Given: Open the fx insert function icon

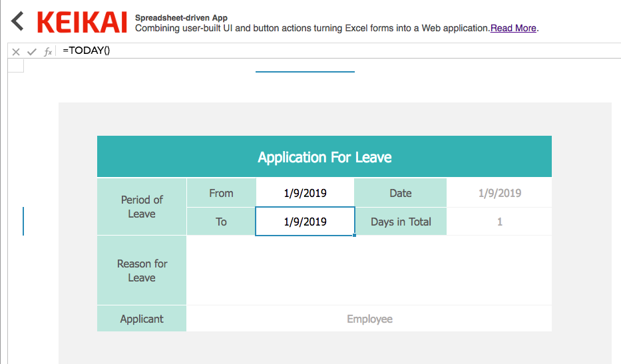Looking at the screenshot, I should click(x=47, y=52).
